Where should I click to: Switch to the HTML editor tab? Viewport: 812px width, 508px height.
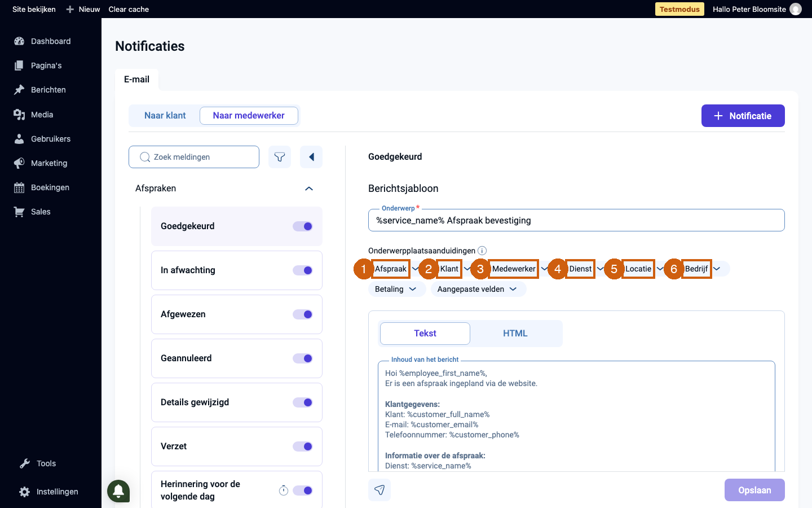tap(515, 334)
